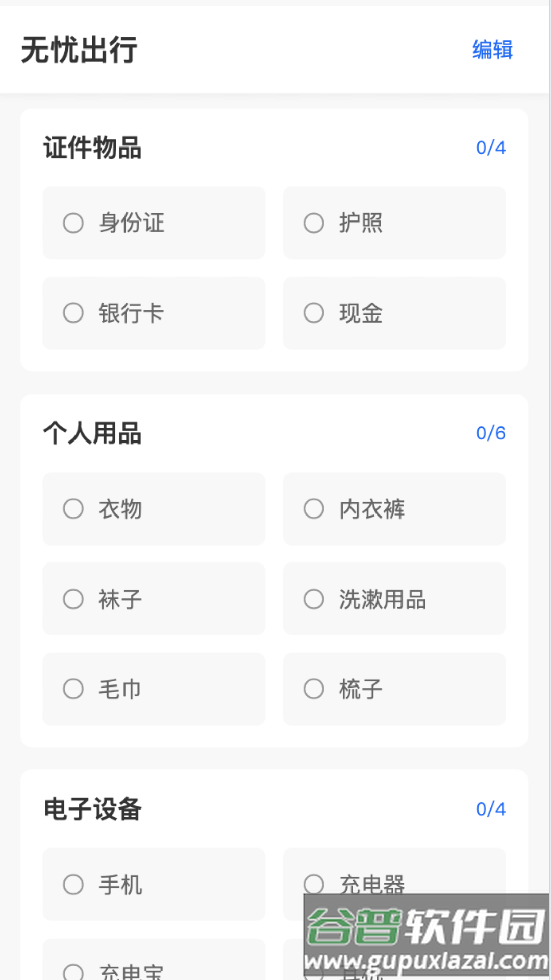
Task: Tick the 毛巾 checkbox
Action: point(73,689)
